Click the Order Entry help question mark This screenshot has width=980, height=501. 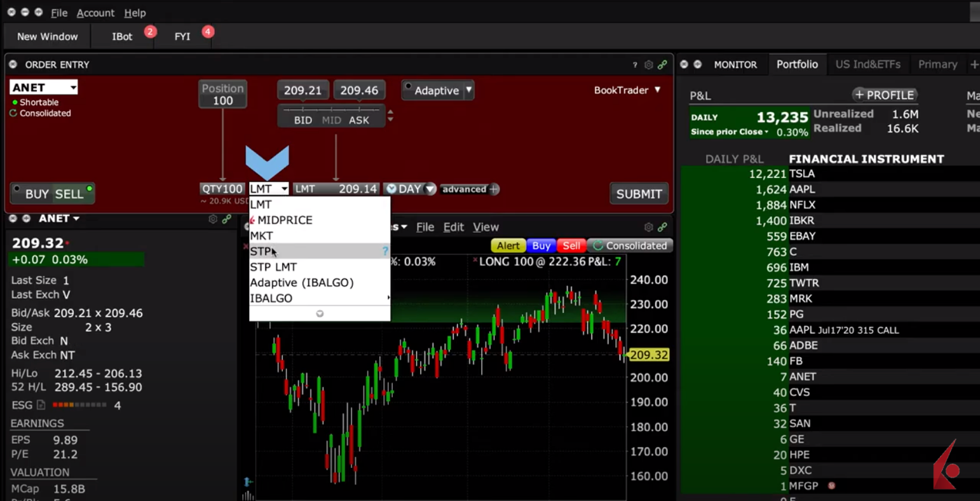coord(634,65)
